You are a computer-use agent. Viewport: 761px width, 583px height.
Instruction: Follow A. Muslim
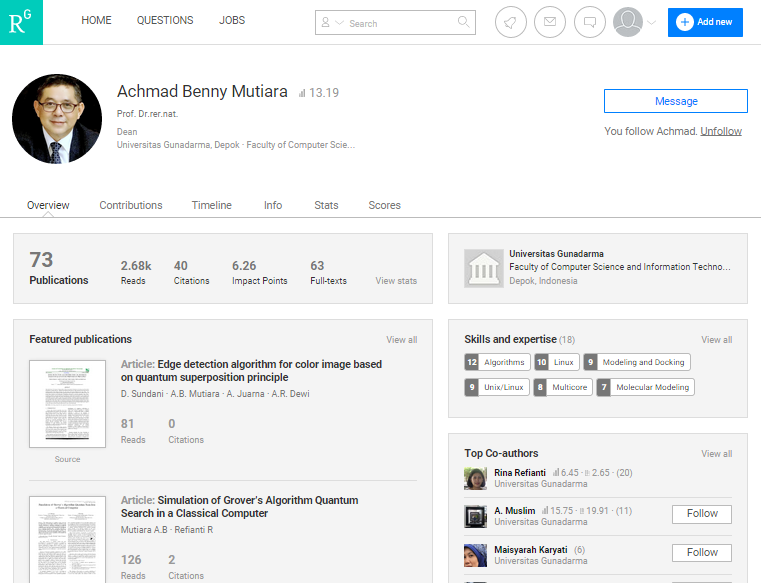tap(702, 514)
